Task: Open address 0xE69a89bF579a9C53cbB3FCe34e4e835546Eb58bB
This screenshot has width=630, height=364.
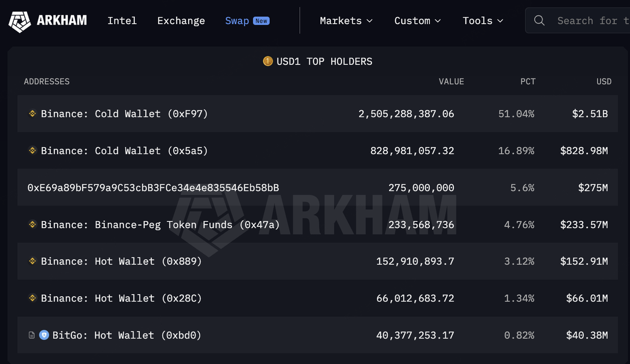Action: [x=153, y=187]
